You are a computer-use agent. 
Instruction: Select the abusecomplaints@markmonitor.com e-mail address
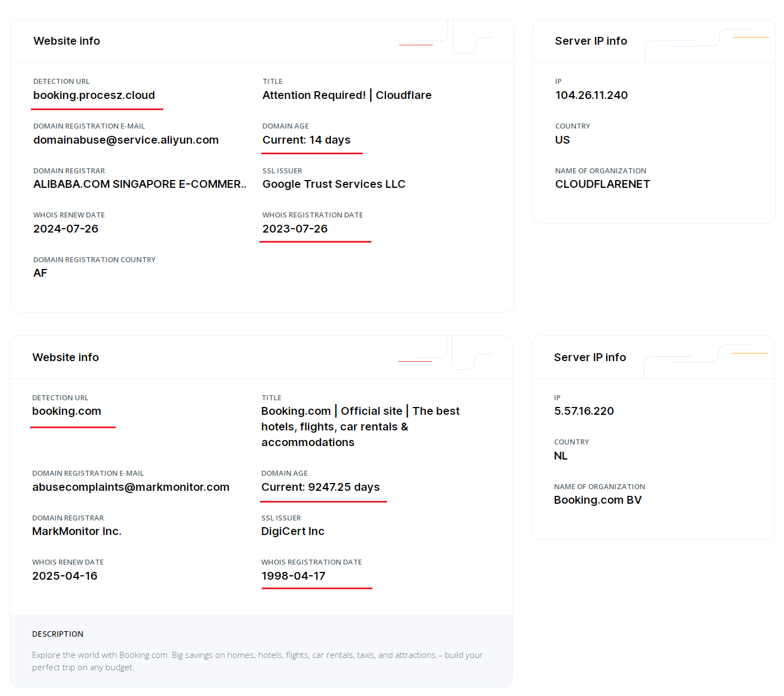[x=131, y=487]
